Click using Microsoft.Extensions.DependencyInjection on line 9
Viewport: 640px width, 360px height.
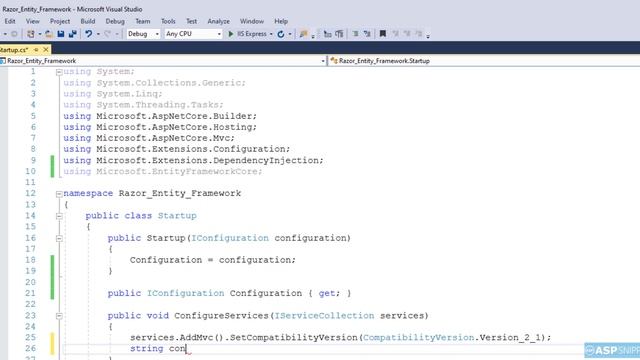193,160
